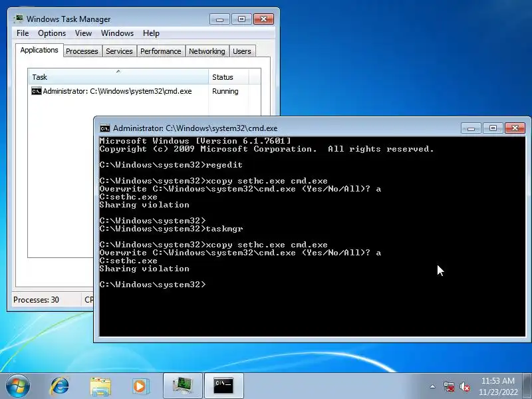Open the View menu in Task Manager

point(84,33)
